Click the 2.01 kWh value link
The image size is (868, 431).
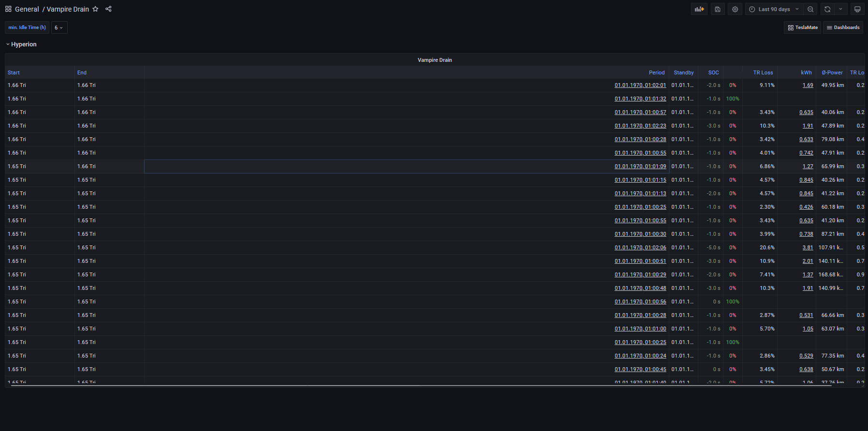(808, 261)
